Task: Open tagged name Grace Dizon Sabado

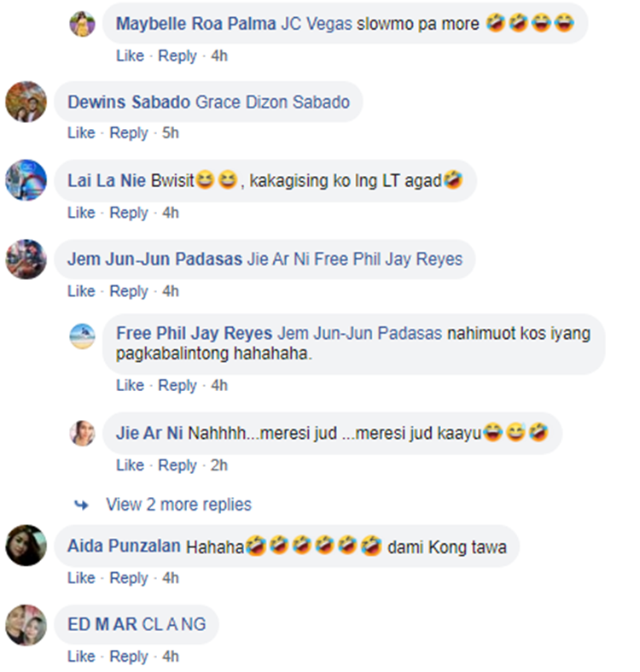Action: pos(272,102)
